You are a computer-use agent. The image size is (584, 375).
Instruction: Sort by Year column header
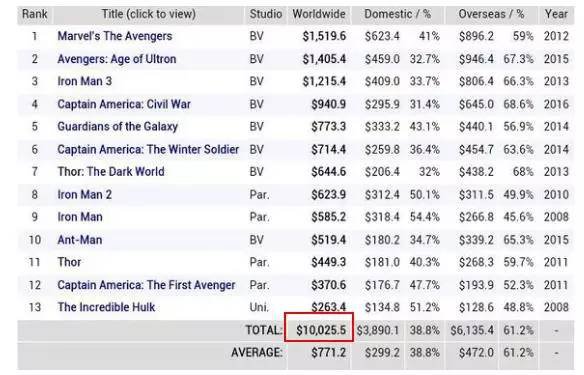556,15
